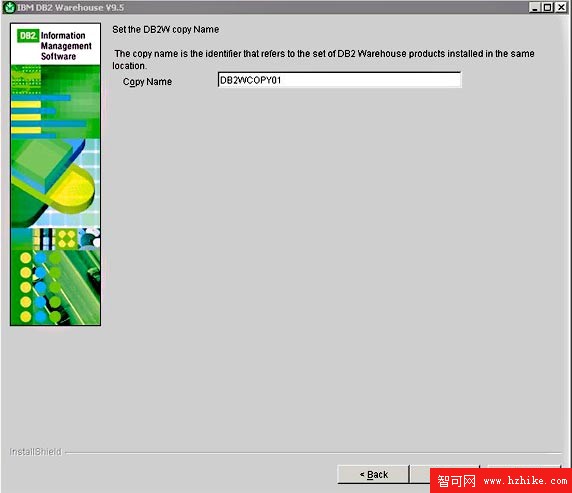The width and height of the screenshot is (572, 493).
Task: Click the 'Copy Name' label
Action: (147, 82)
